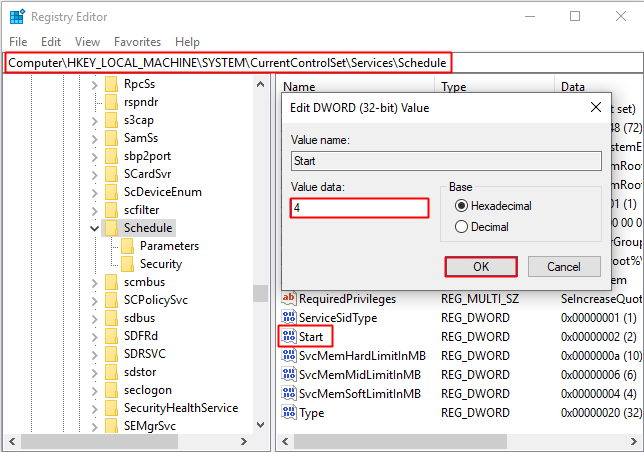Select the Parameters subkey folder icon
The height and width of the screenshot is (452, 644).
point(127,246)
